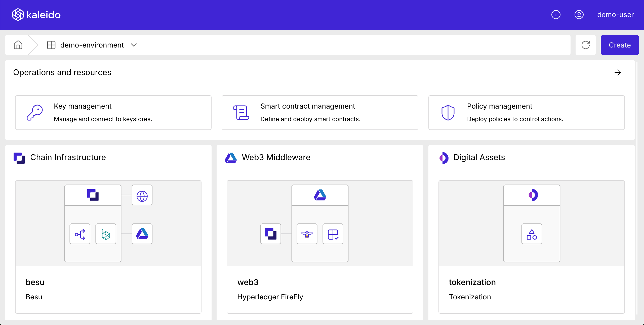
Task: Click the 'Hyperledger FireFly' label
Action: coord(270,297)
